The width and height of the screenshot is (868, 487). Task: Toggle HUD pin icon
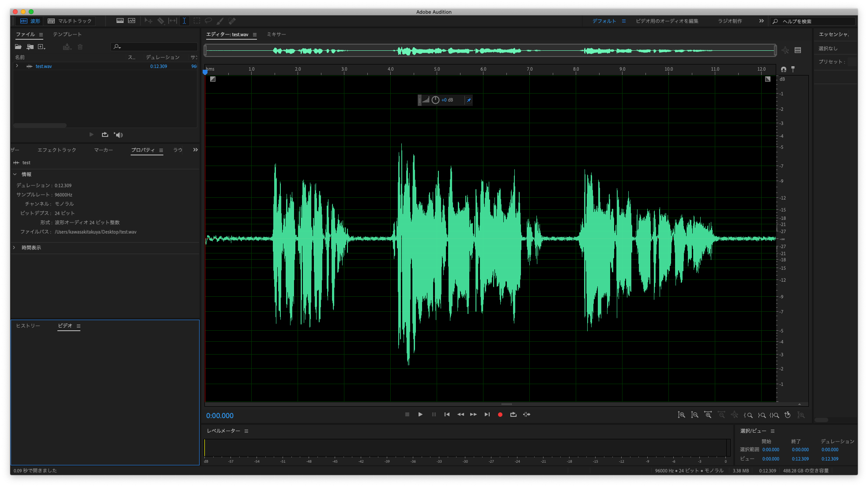coord(469,100)
